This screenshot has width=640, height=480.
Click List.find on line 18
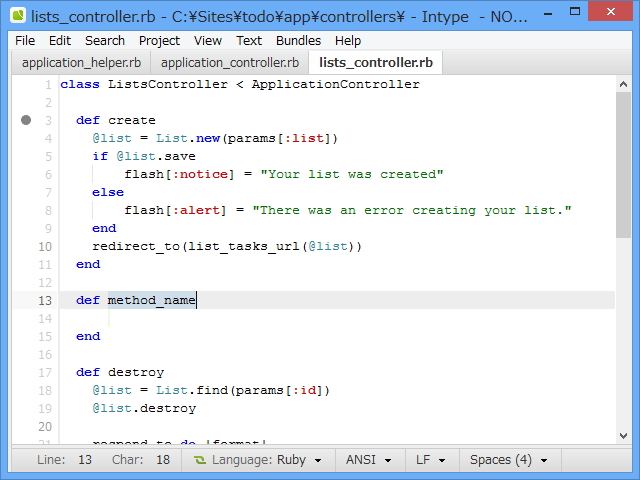pos(192,390)
